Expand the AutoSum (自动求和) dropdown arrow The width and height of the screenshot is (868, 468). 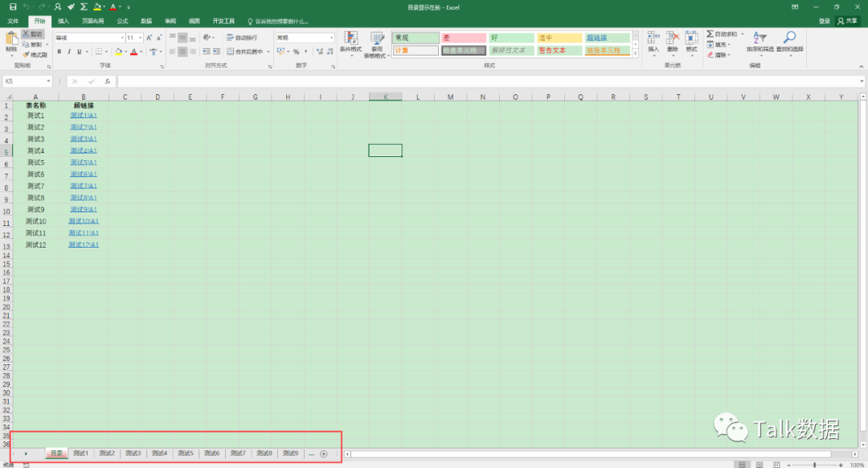tap(743, 34)
